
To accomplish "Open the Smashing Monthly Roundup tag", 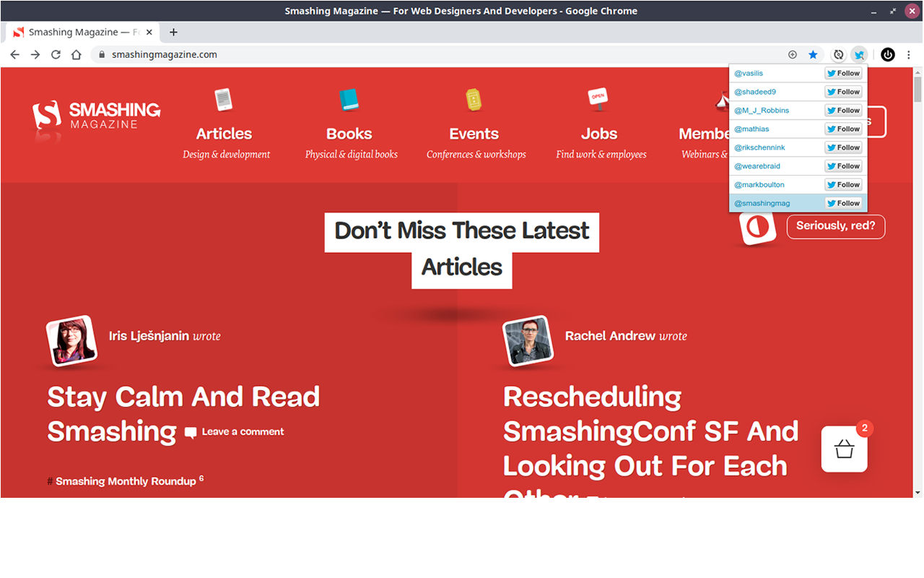I will pos(126,481).
